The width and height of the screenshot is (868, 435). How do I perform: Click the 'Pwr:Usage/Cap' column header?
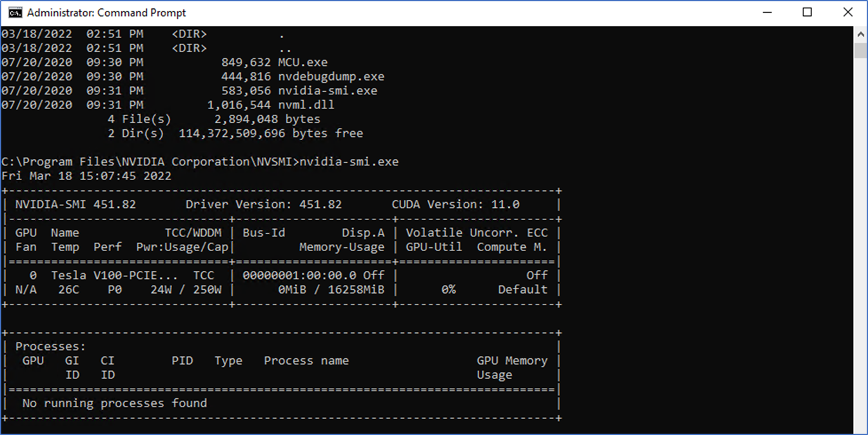click(182, 247)
